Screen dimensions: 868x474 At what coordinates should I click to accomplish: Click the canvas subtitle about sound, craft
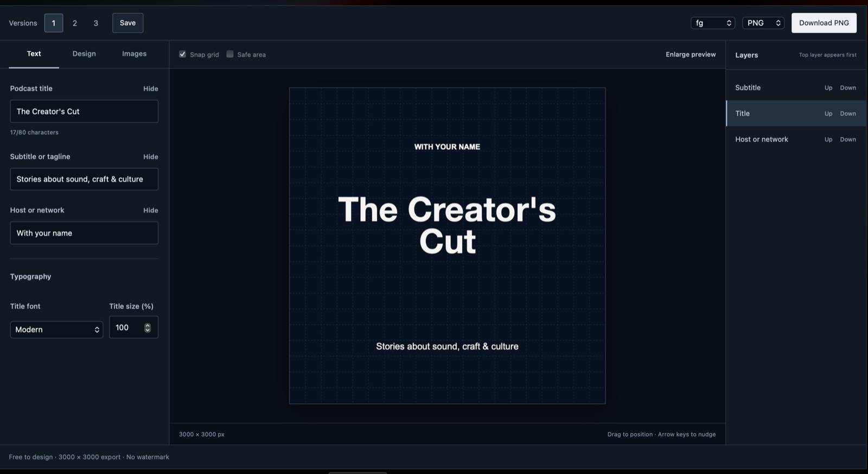(447, 346)
